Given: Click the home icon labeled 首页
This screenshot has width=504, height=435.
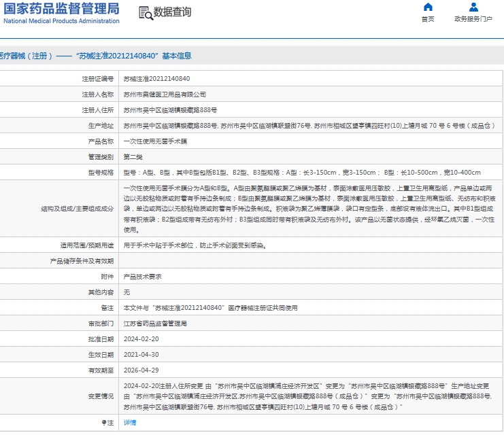Looking at the screenshot, I should click(428, 7).
